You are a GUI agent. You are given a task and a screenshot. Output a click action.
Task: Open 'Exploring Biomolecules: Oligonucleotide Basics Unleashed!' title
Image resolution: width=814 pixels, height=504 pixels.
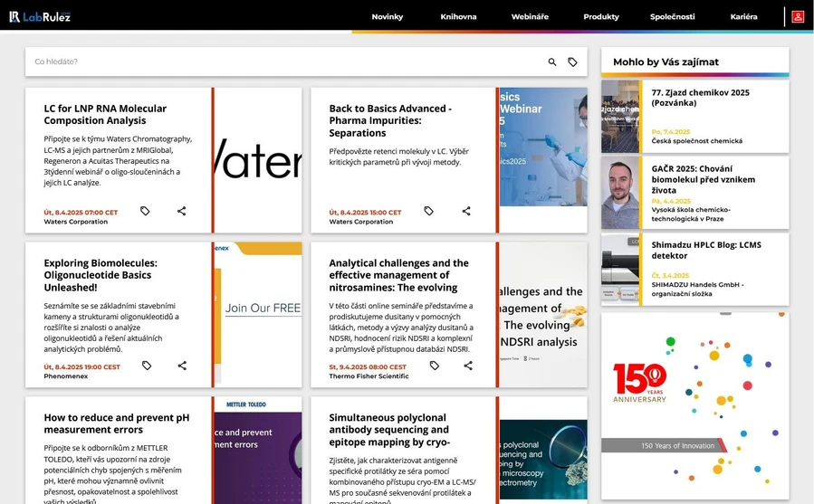[101, 275]
